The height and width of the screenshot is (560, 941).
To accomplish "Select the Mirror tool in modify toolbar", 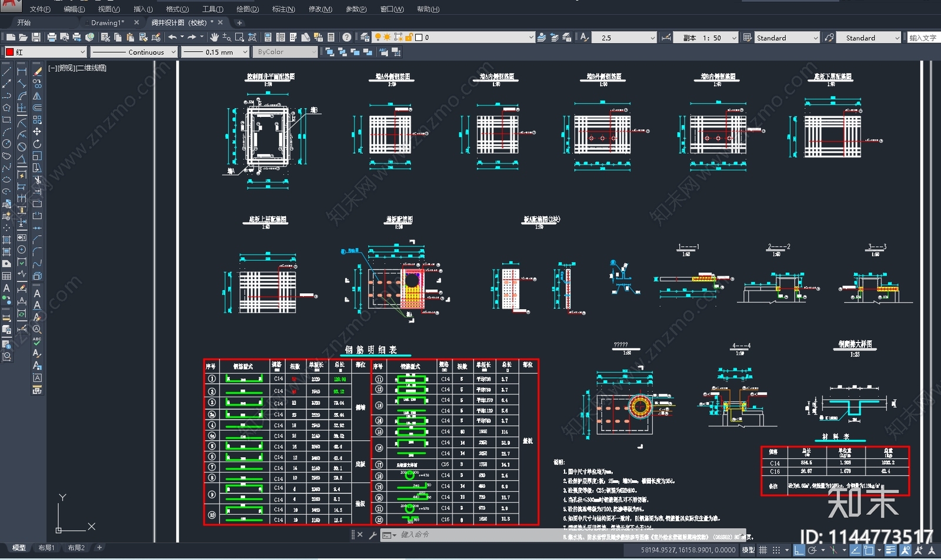I will click(37, 96).
